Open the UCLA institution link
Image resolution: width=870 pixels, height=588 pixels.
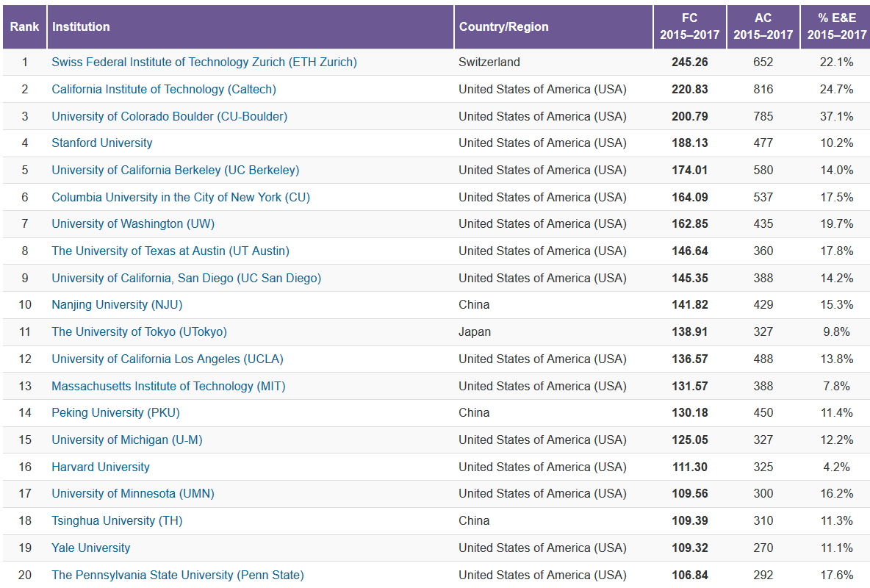168,360
